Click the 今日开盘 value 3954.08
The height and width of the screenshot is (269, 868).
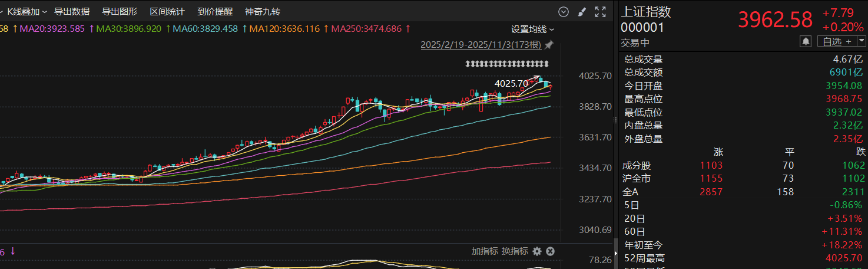click(844, 86)
